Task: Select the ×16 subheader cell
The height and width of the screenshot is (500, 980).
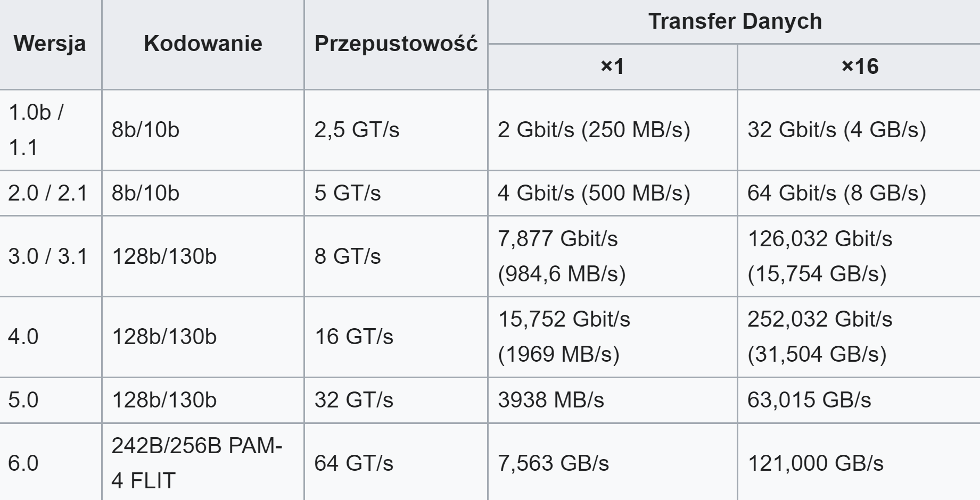Action: (x=859, y=66)
